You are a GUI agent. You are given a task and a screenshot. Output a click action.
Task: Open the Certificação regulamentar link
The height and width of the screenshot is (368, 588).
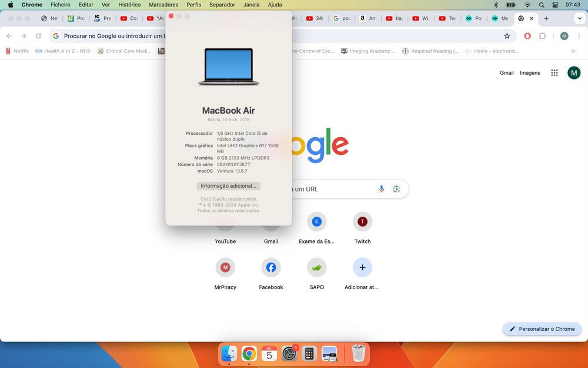(228, 198)
